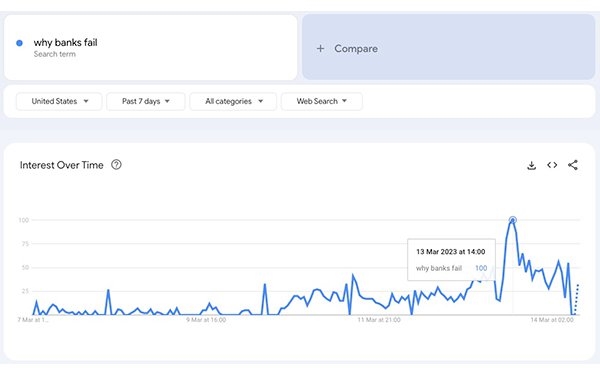
Task: Click the 9 Mar at 16:00 axis label
Action: (206, 320)
